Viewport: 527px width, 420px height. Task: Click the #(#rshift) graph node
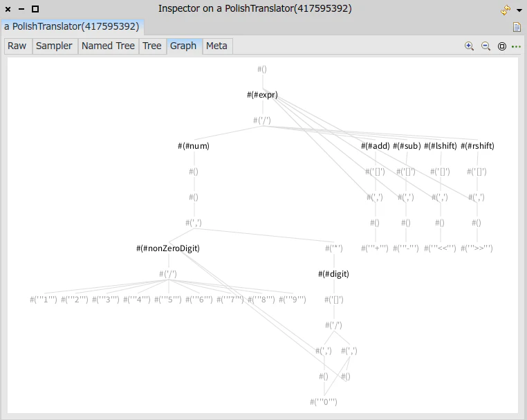tap(477, 146)
